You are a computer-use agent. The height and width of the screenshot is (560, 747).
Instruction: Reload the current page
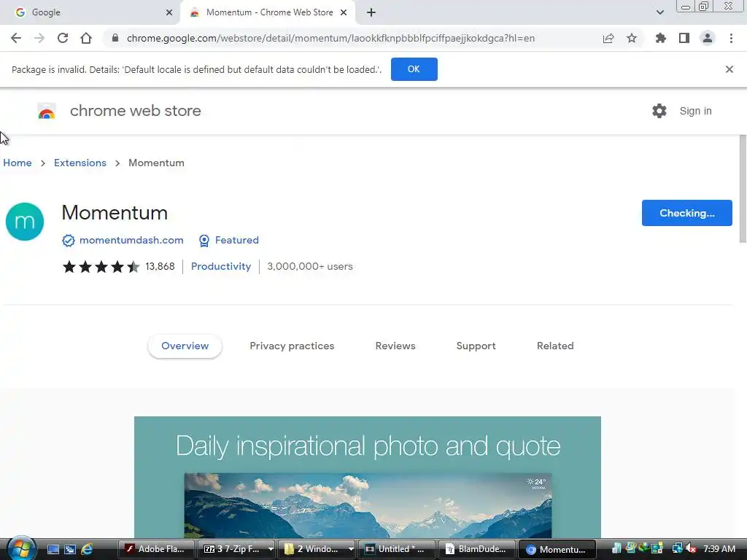(x=63, y=38)
